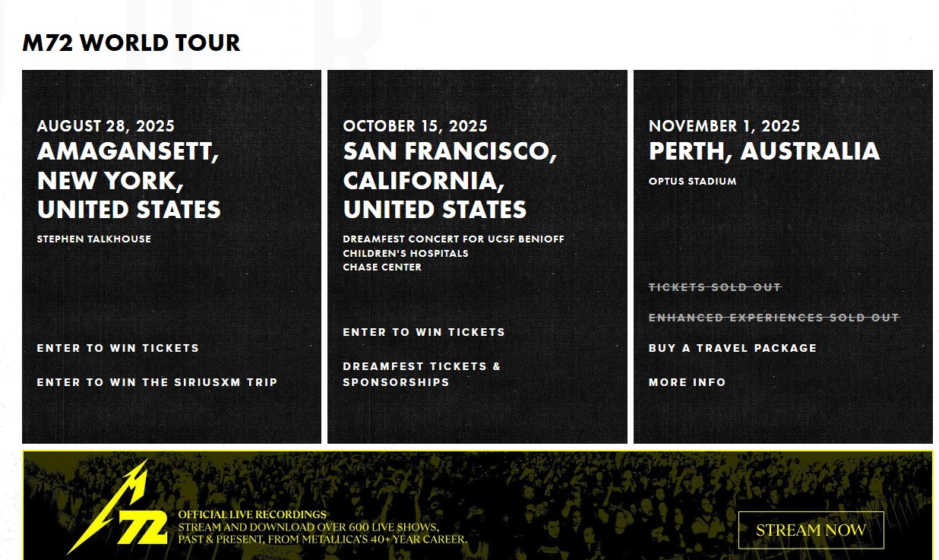Click the October 15, 2025 date label
939x560 pixels.
point(415,126)
